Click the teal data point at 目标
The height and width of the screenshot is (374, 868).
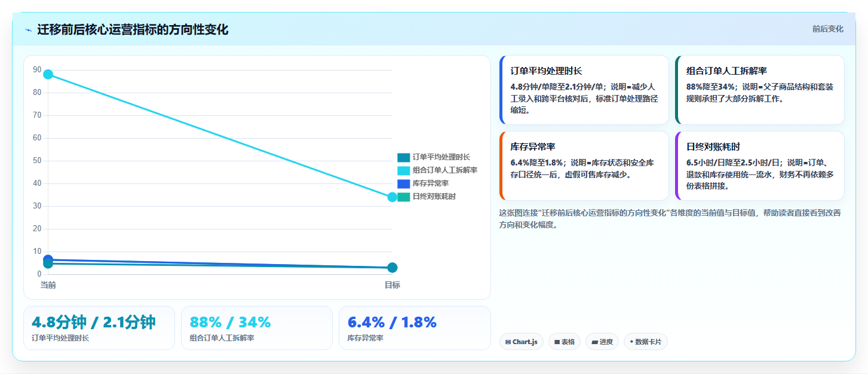pos(392,268)
